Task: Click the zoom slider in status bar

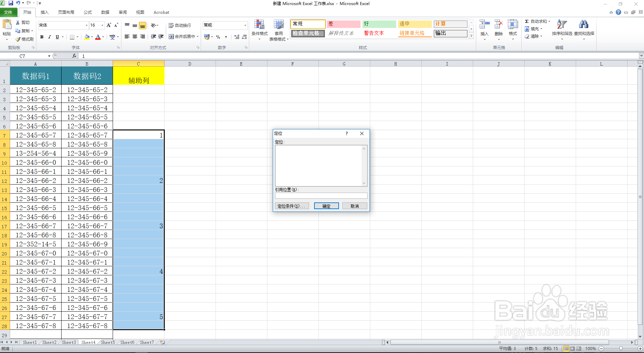Action: pyautogui.click(x=621, y=349)
